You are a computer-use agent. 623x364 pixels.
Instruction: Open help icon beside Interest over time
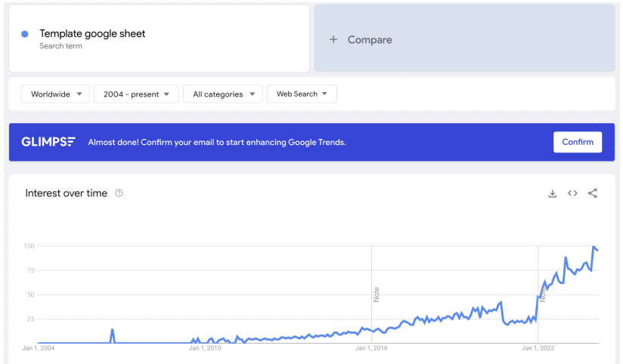tap(119, 193)
